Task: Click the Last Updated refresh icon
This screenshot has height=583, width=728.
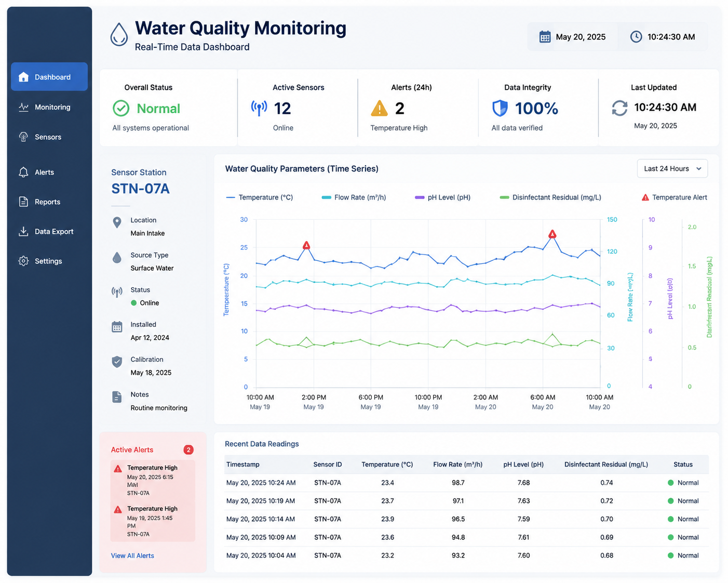Action: click(619, 108)
